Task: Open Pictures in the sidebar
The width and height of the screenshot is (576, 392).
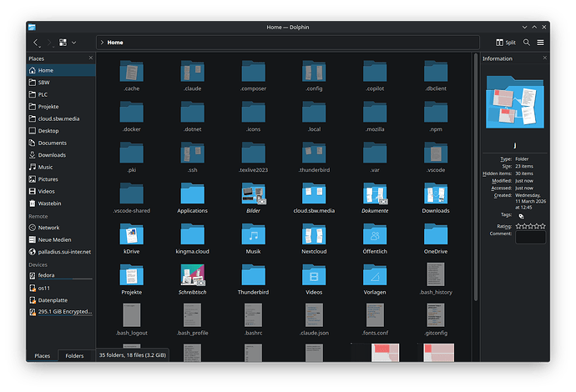Action: pos(61,179)
